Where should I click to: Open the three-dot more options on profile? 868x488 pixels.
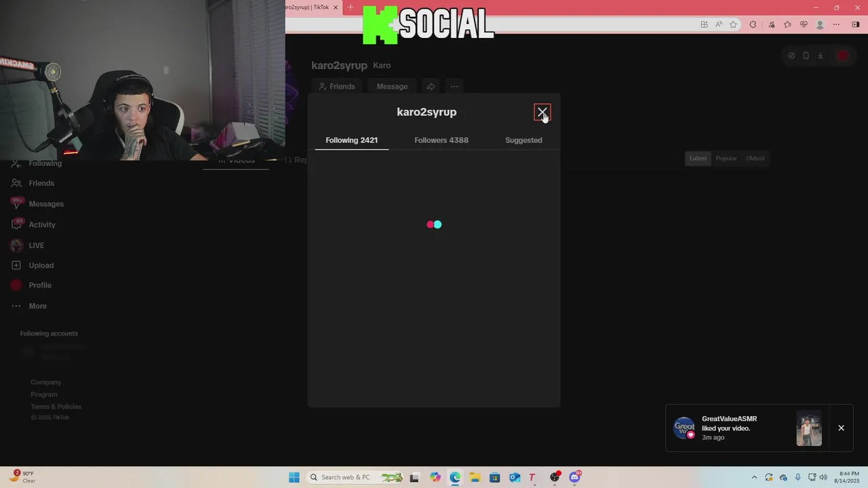tap(454, 87)
